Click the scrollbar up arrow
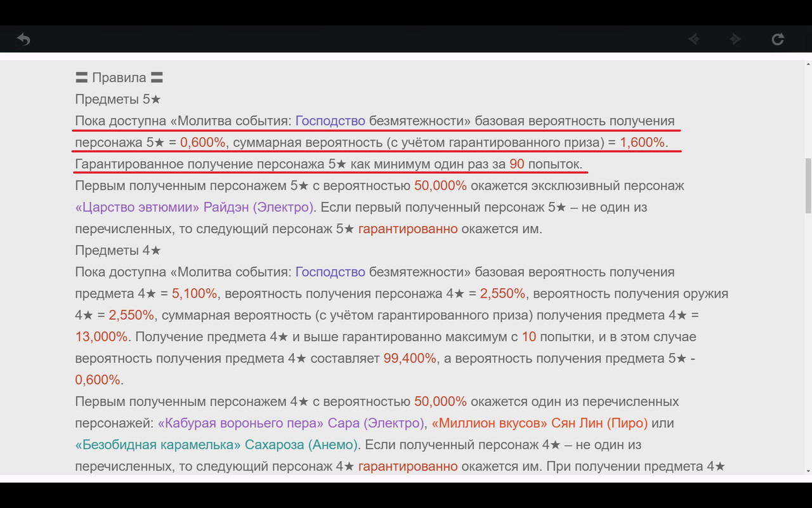812x508 pixels. (x=808, y=63)
